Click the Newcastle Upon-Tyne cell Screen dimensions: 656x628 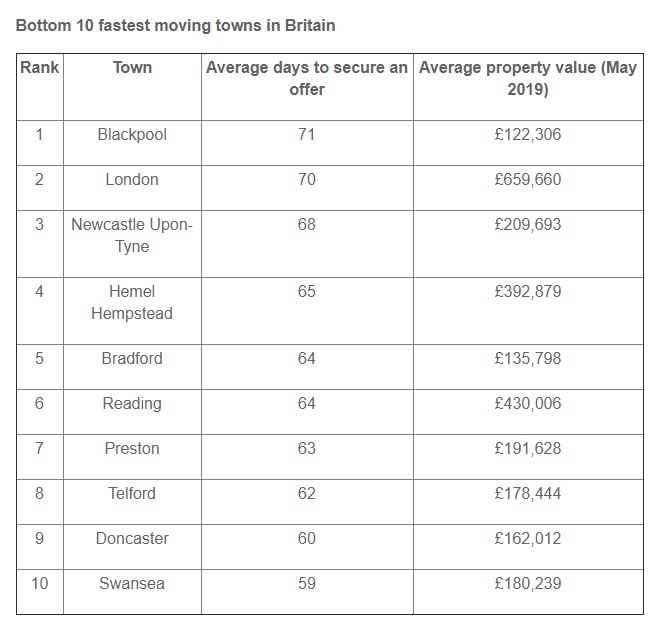132,235
